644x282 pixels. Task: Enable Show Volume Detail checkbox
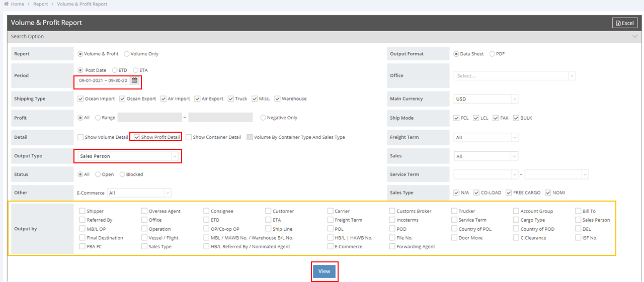[x=80, y=137]
